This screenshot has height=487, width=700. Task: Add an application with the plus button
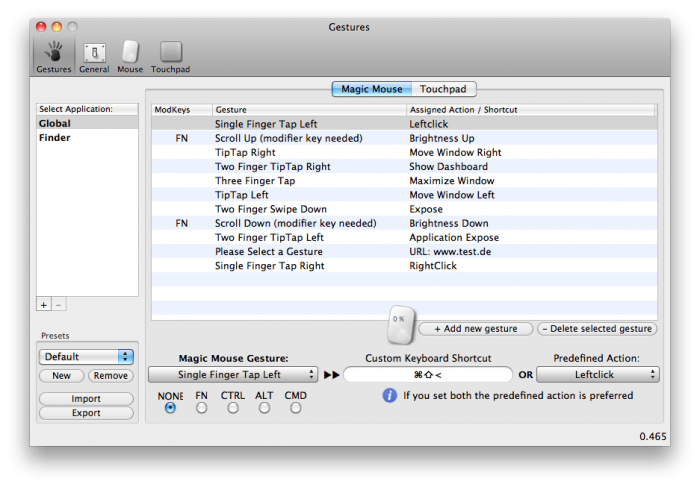coord(44,305)
